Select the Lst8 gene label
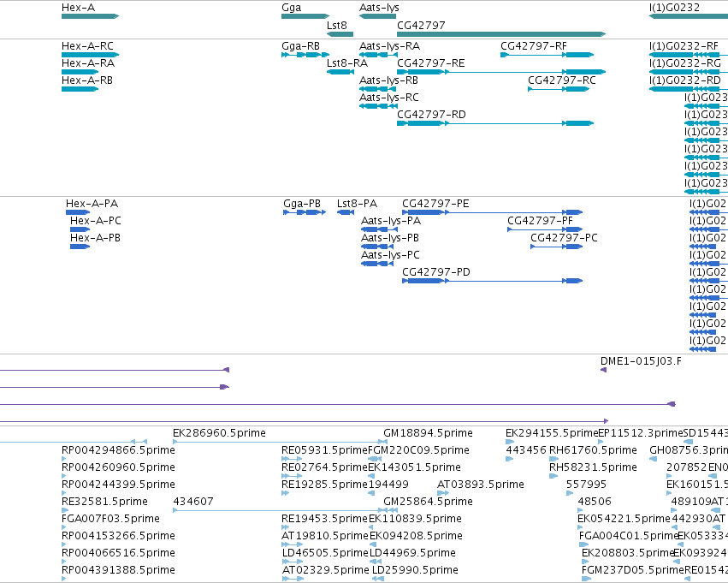This screenshot has width=728, height=583. tap(336, 25)
